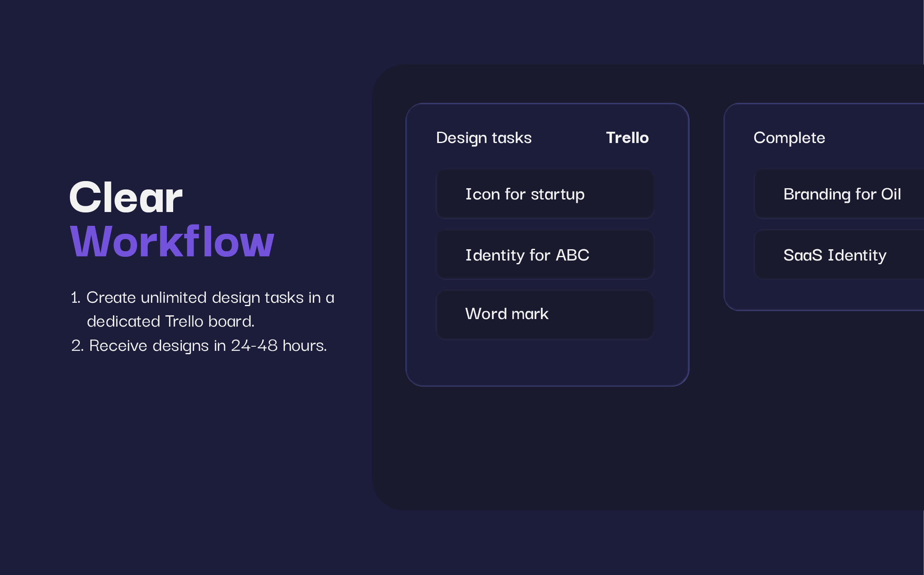
Task: Click the '2.' list number marker
Action: [x=77, y=346]
